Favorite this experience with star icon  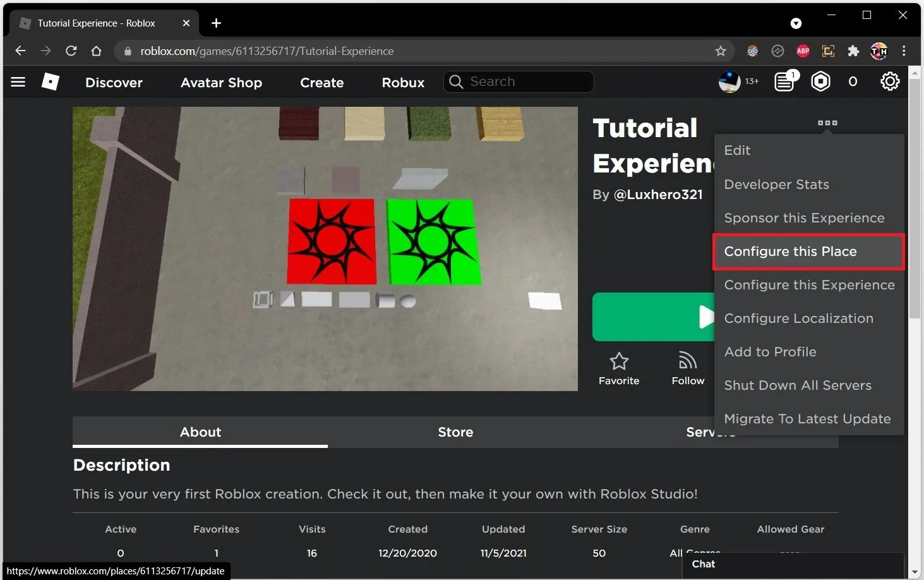619,361
